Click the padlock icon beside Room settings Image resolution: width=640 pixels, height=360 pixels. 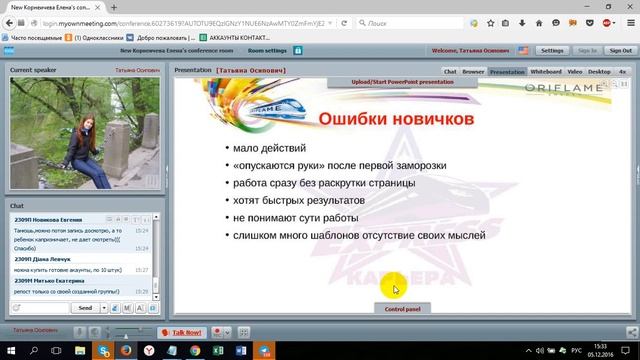[298, 51]
